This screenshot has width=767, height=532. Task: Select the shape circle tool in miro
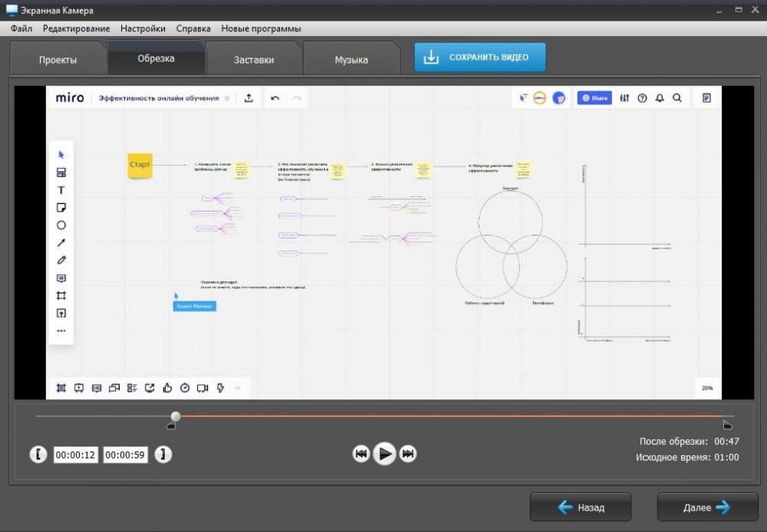pos(61,225)
